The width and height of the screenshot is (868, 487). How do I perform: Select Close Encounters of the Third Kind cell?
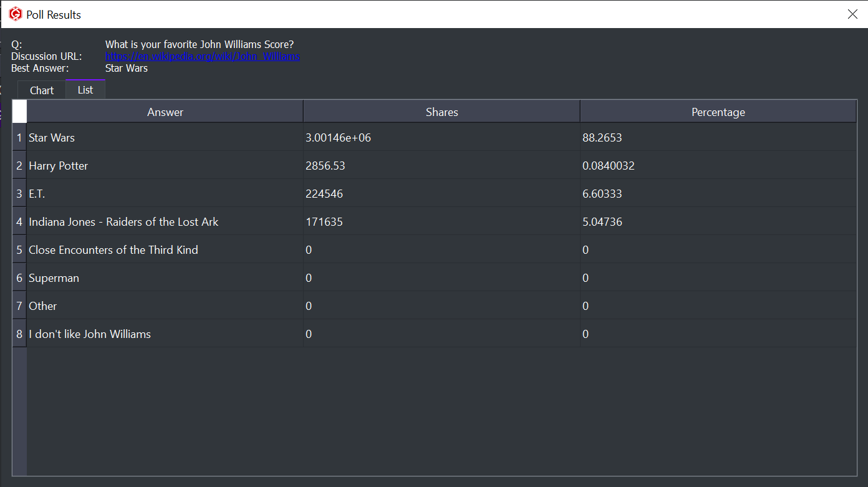pyautogui.click(x=165, y=249)
